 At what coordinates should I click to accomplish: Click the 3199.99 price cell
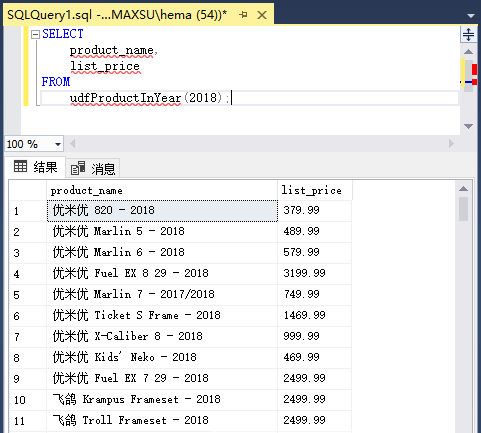(315, 273)
